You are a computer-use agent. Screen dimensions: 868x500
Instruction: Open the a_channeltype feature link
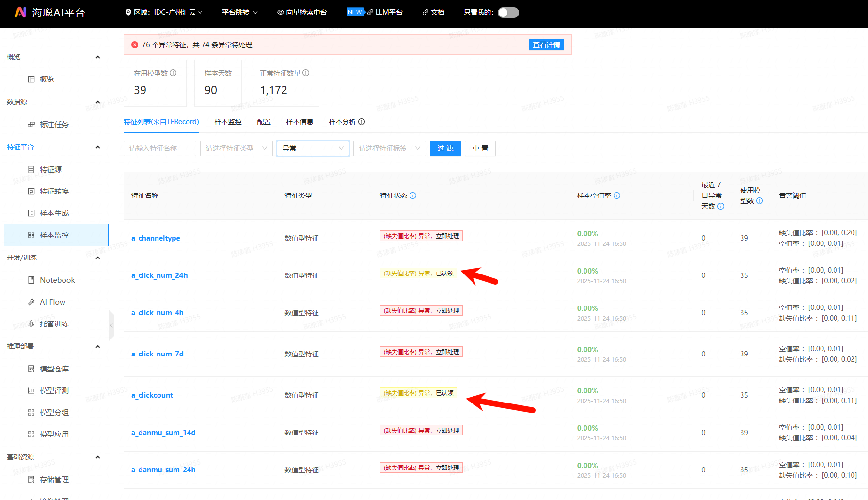(156, 238)
